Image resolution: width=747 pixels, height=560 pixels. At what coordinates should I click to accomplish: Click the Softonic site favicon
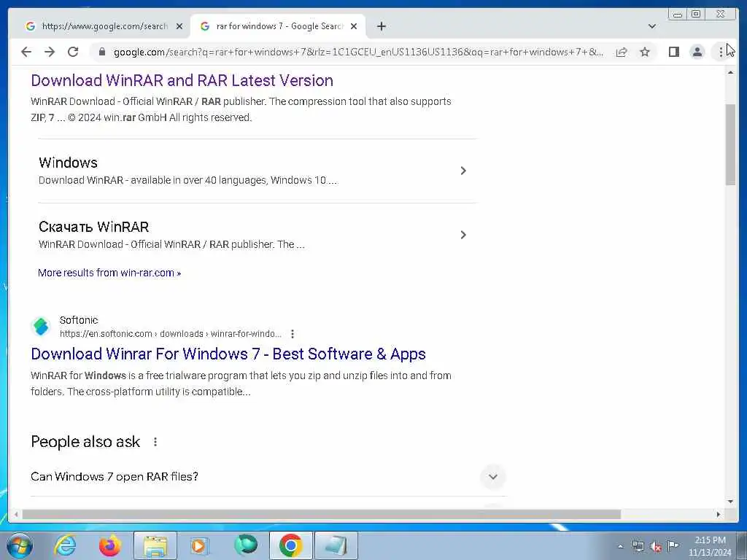coord(41,327)
